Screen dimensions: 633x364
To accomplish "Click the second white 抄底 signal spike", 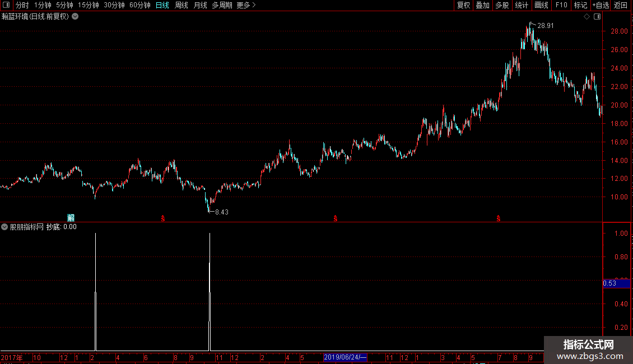I will [x=210, y=292].
